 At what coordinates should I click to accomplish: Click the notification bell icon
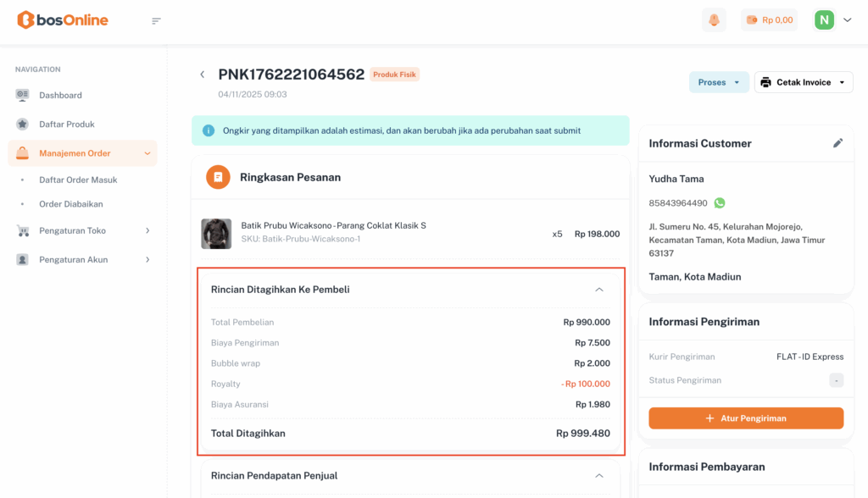coord(714,20)
